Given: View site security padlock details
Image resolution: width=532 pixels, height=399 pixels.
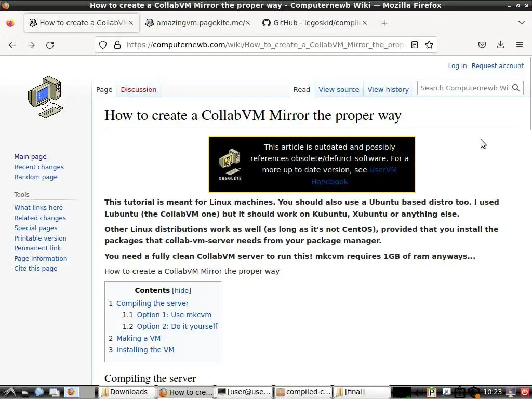Looking at the screenshot, I should click(x=117, y=45).
